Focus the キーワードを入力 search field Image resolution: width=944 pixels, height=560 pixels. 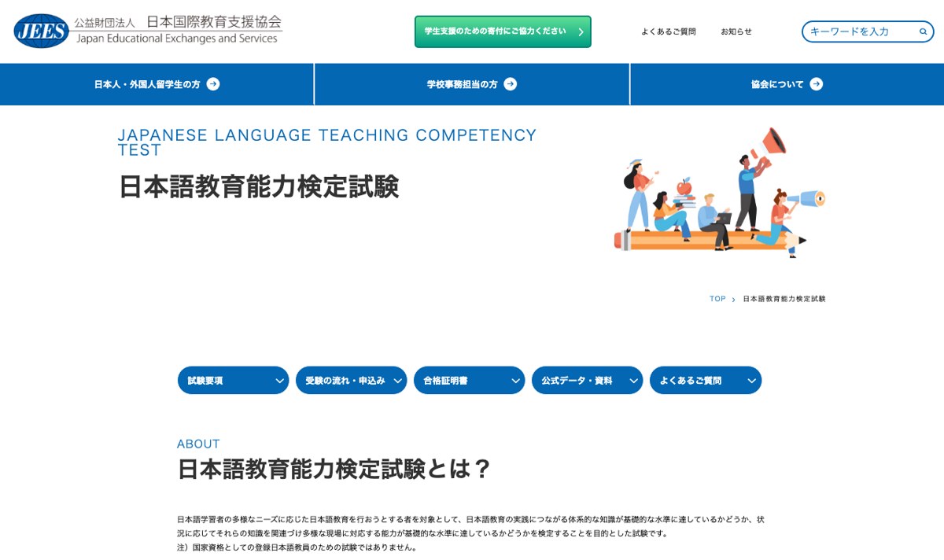click(x=868, y=31)
